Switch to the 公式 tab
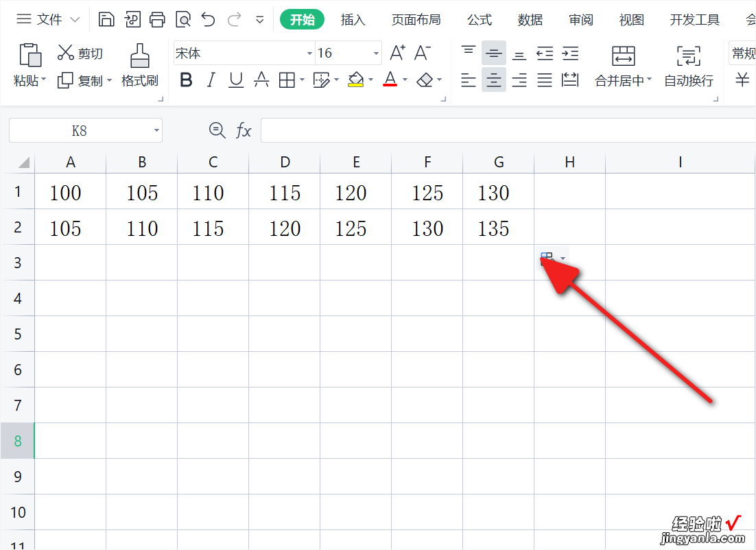Viewport: 756px width, 550px height. pyautogui.click(x=480, y=20)
